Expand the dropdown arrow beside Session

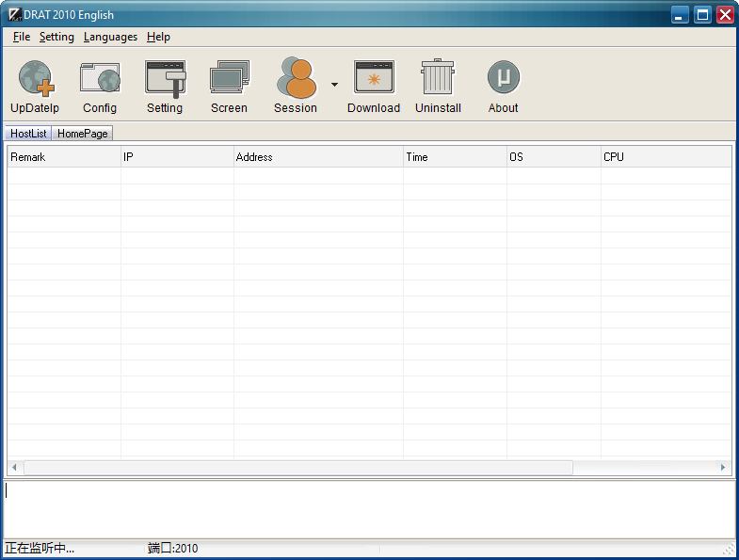pos(334,85)
